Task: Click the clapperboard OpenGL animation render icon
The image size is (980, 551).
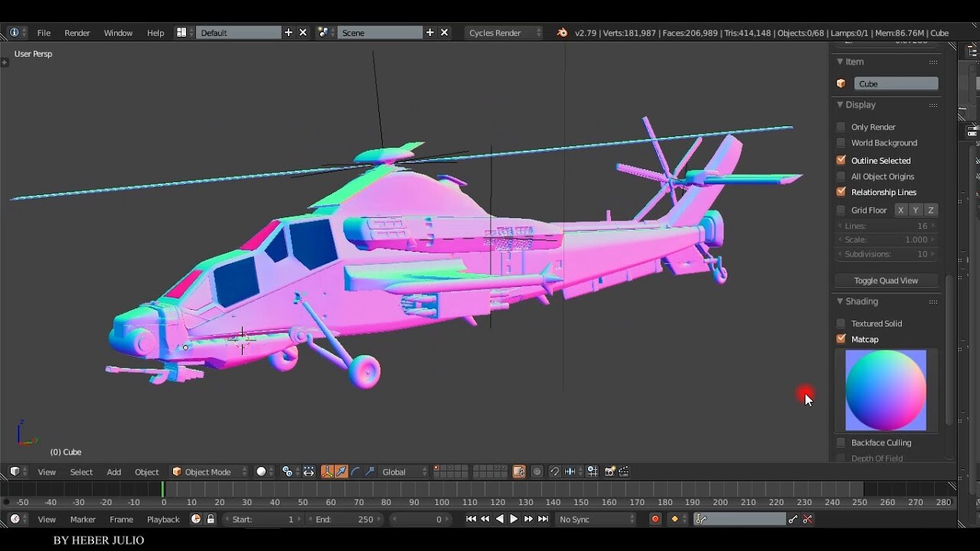Action: coord(623,471)
